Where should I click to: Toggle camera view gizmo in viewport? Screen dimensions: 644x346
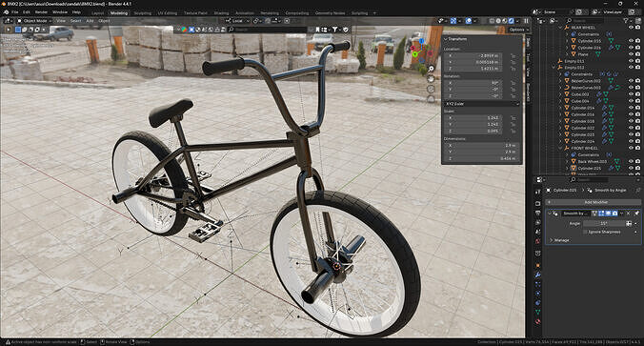tap(432, 90)
